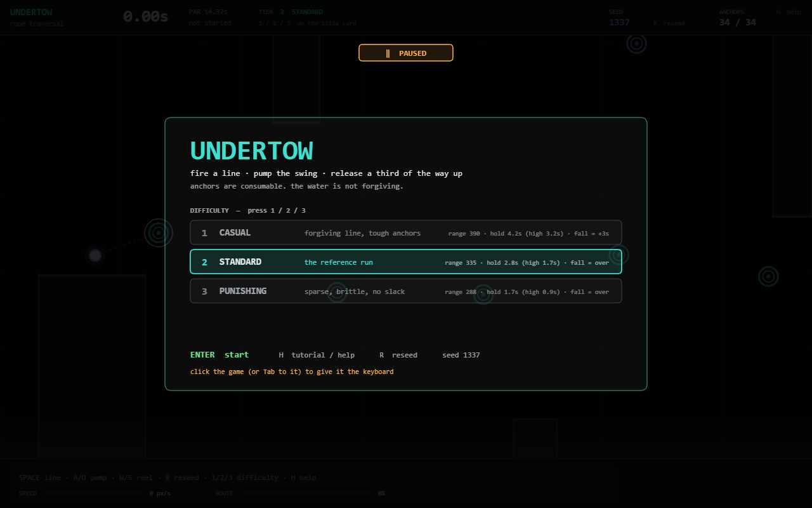The image size is (812, 508).
Task: Click the anchor ring behind the word 'brittle'
Action: pyautogui.click(x=337, y=292)
